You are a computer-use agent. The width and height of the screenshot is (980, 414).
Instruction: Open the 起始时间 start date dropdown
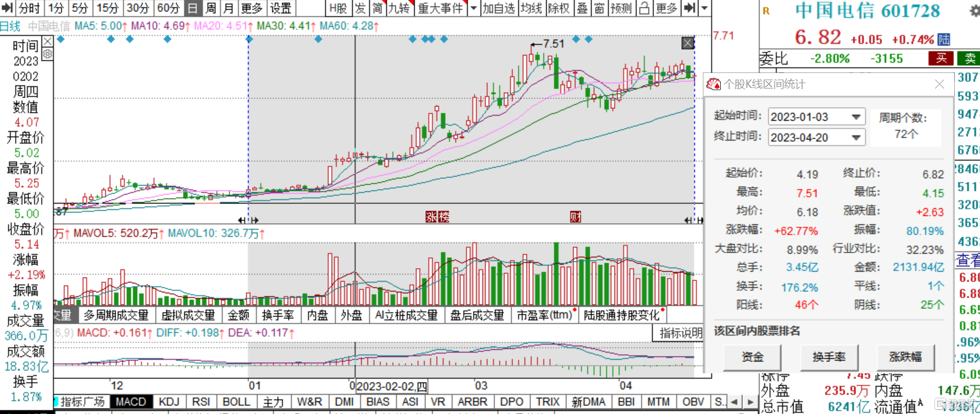pos(856,117)
